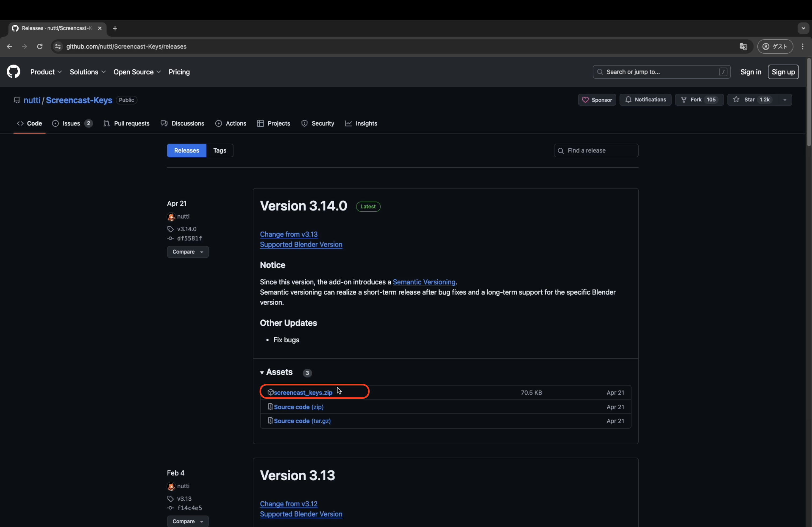Switch to the Tags view
Image resolution: width=812 pixels, height=527 pixels.
[220, 151]
